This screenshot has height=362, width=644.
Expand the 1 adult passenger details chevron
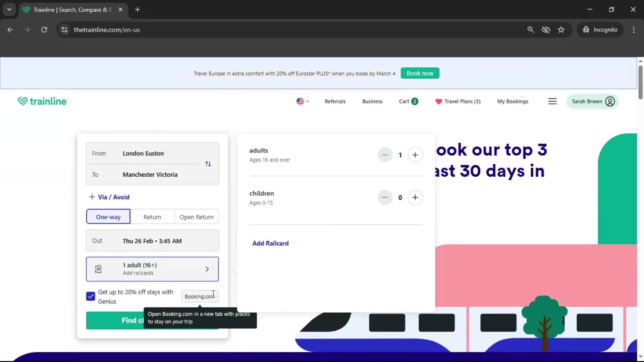207,269
